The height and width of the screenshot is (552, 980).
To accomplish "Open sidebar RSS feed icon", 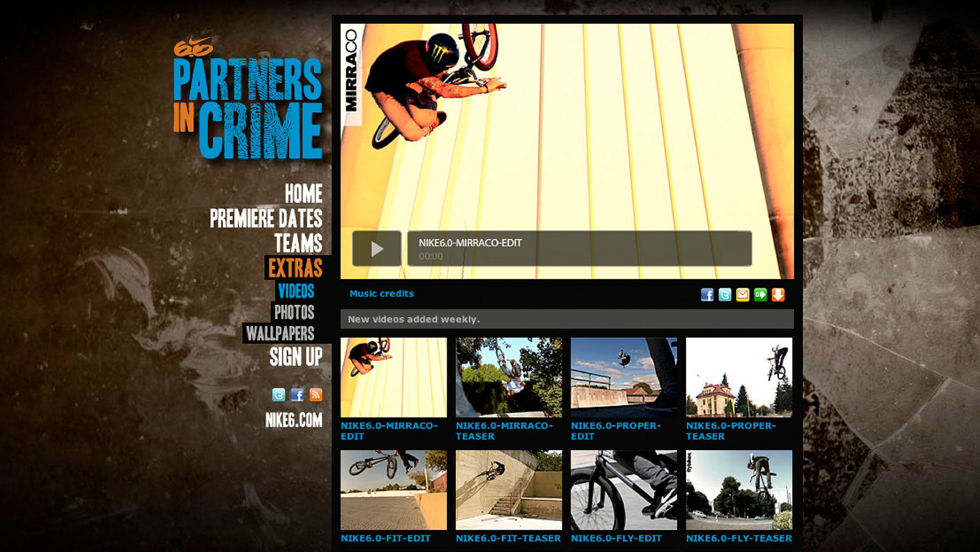I will (x=316, y=394).
